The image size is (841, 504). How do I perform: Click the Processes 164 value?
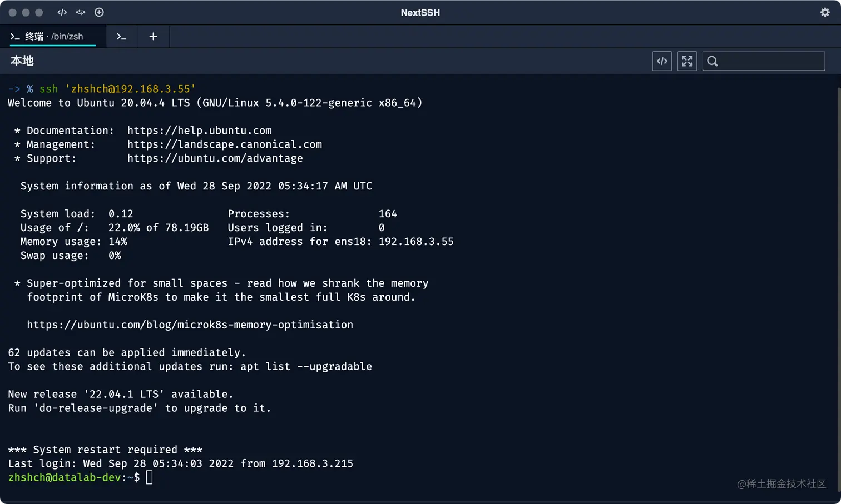tap(388, 214)
